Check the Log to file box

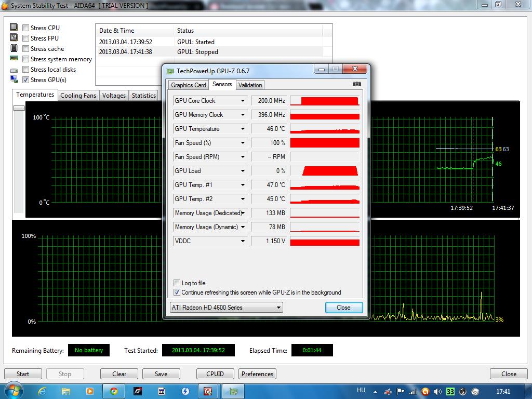pos(177,283)
